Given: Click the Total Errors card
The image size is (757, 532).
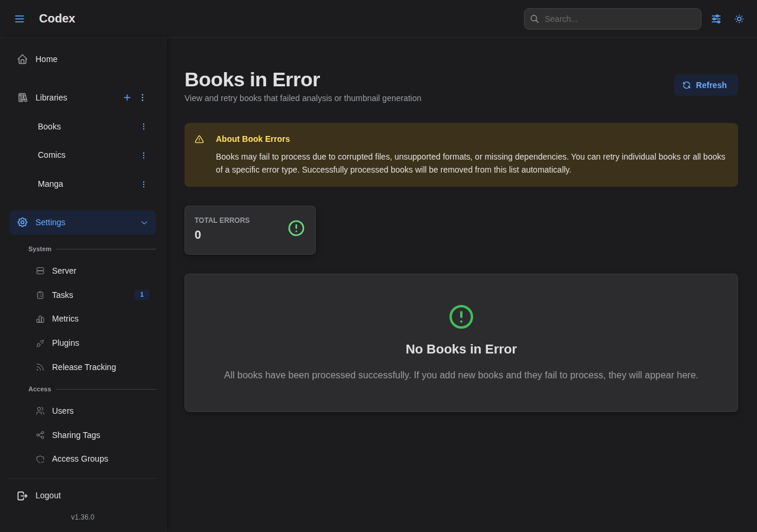Looking at the screenshot, I should 250,230.
